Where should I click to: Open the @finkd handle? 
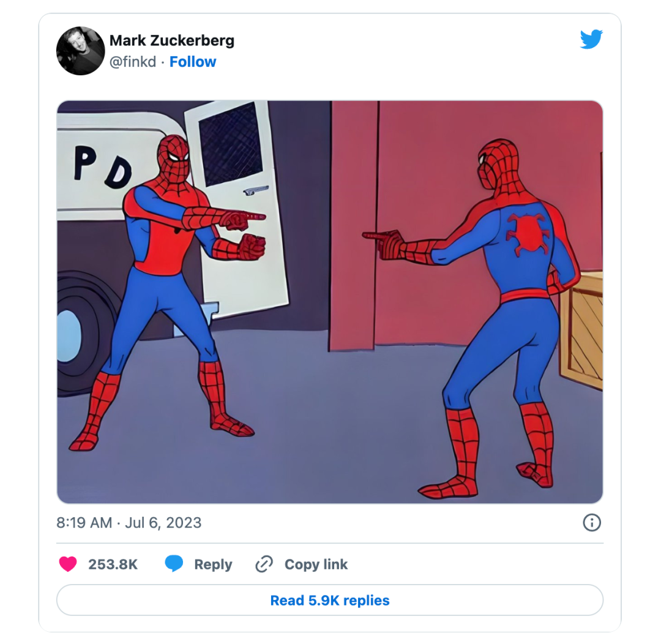pyautogui.click(x=133, y=62)
